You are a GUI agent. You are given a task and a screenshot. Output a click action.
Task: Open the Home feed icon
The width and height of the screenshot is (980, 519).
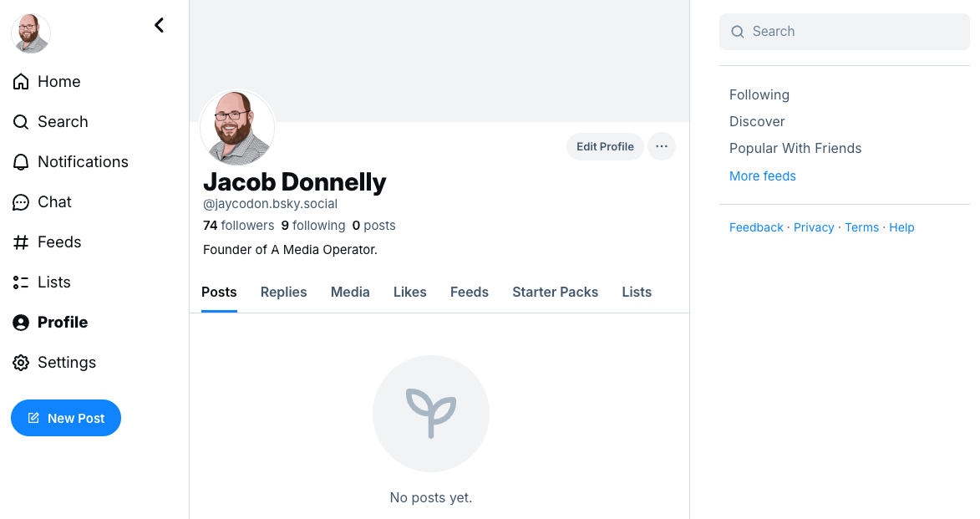pos(21,82)
